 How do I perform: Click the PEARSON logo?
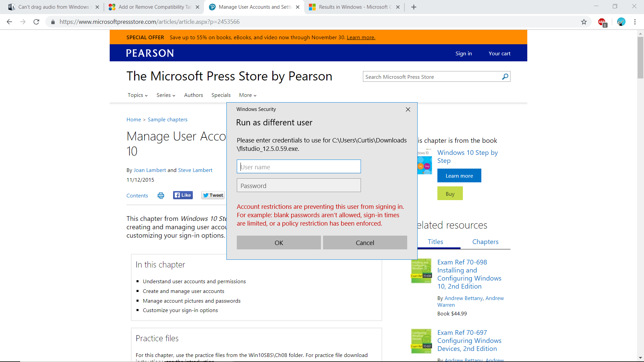[150, 53]
